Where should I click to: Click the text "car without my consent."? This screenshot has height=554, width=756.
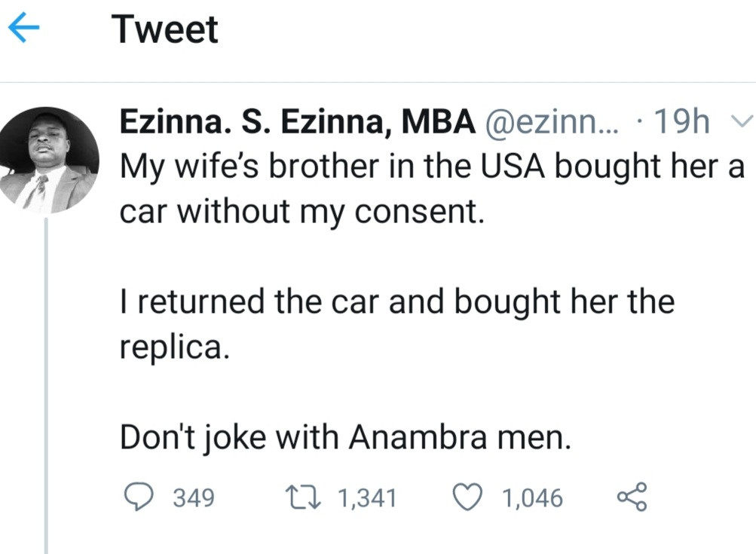tap(300, 214)
